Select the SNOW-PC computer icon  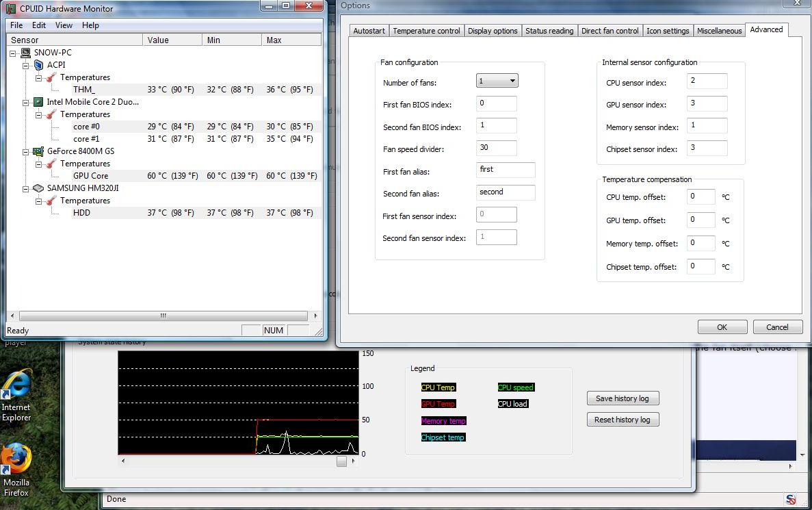point(25,52)
